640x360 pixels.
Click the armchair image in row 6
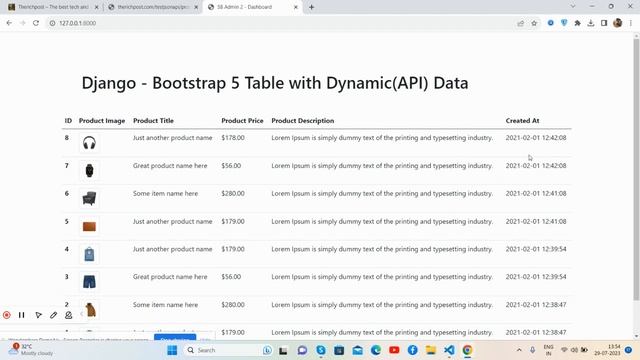(89, 198)
